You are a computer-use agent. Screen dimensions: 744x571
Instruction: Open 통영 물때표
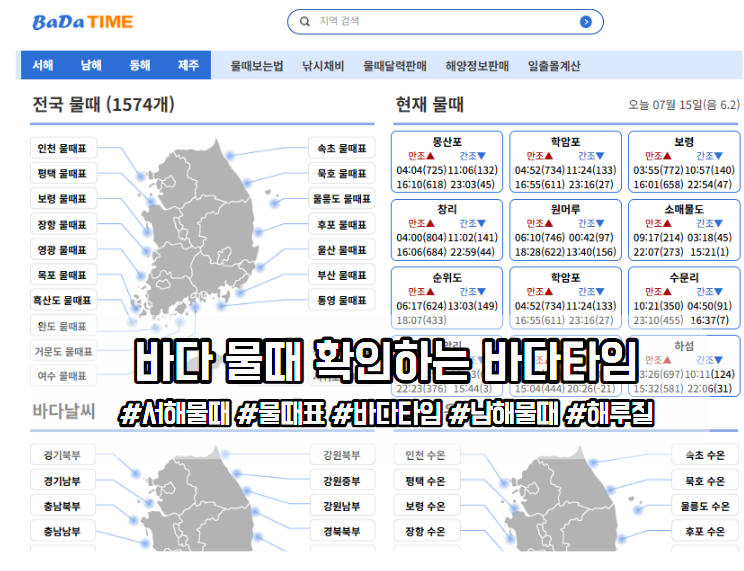(342, 300)
